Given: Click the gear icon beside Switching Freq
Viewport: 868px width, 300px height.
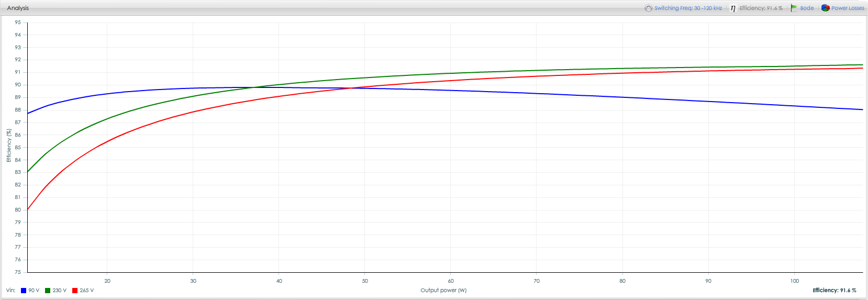Looking at the screenshot, I should pos(649,8).
